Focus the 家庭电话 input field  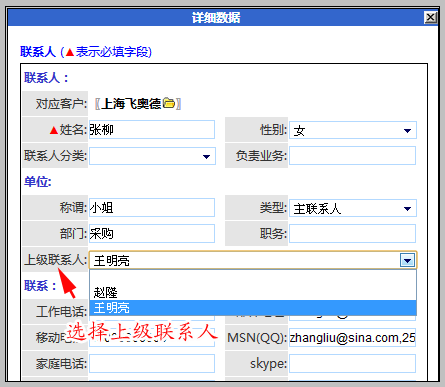(152, 363)
